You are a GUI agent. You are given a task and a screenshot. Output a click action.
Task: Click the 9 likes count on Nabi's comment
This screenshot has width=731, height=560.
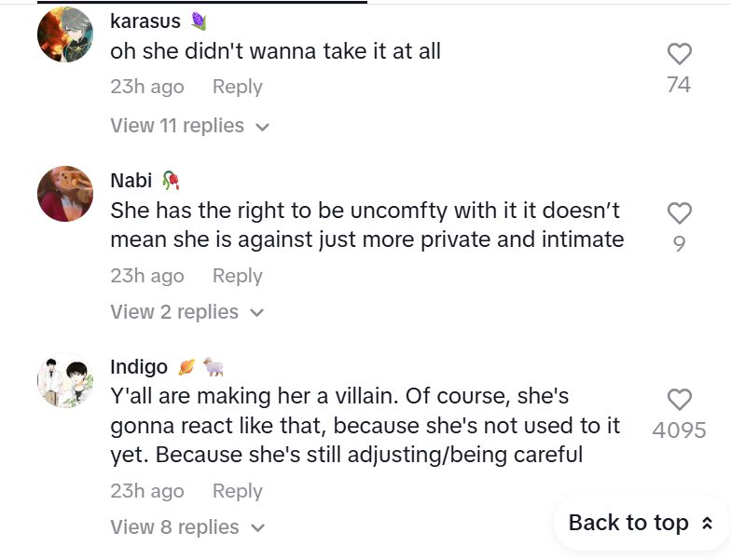[679, 244]
